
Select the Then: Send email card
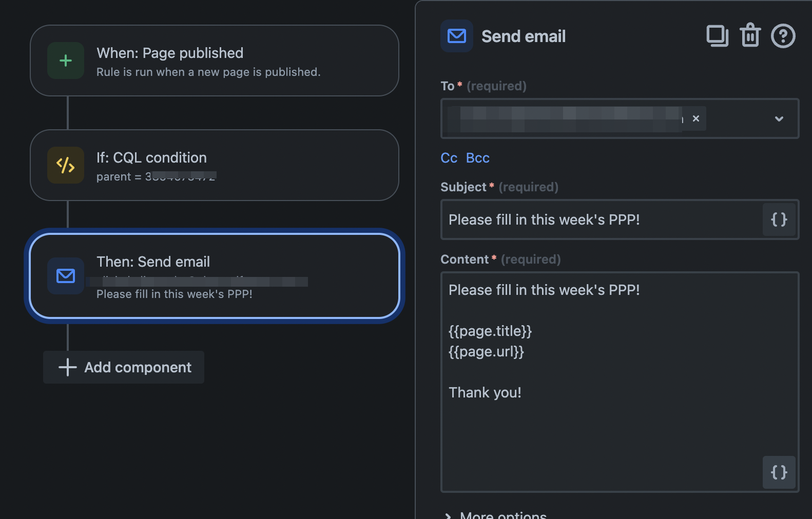click(215, 276)
